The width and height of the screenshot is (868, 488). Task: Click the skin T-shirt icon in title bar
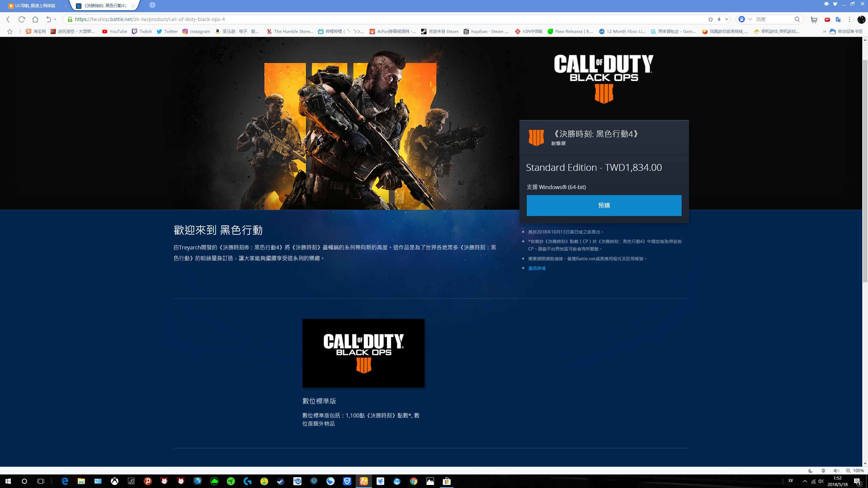pyautogui.click(x=835, y=4)
